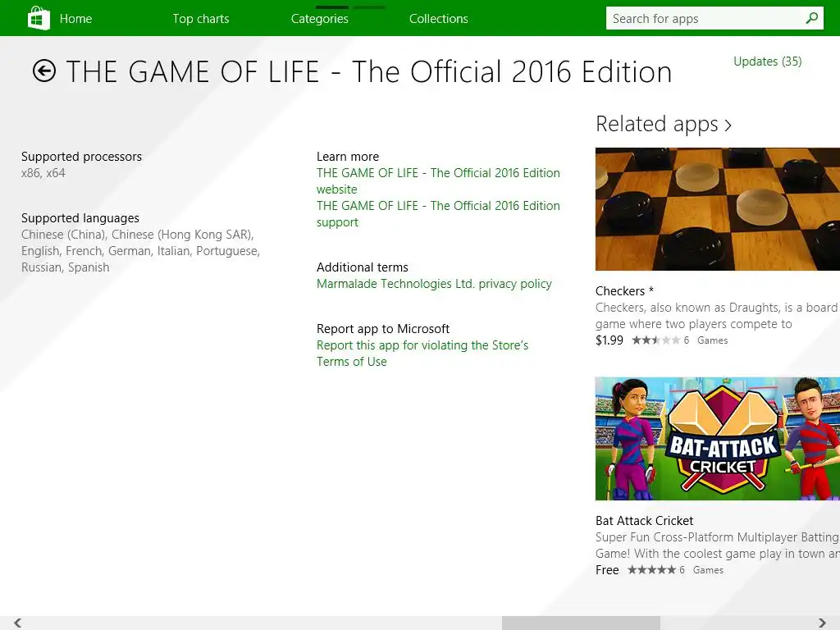The image size is (840, 630).
Task: Click the Checkers star rating
Action: 655,340
